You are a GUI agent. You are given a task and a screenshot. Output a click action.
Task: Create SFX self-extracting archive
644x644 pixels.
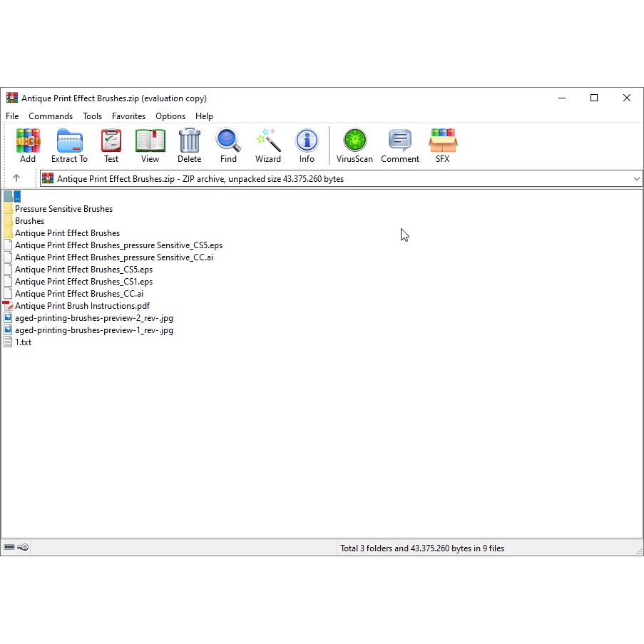[442, 141]
